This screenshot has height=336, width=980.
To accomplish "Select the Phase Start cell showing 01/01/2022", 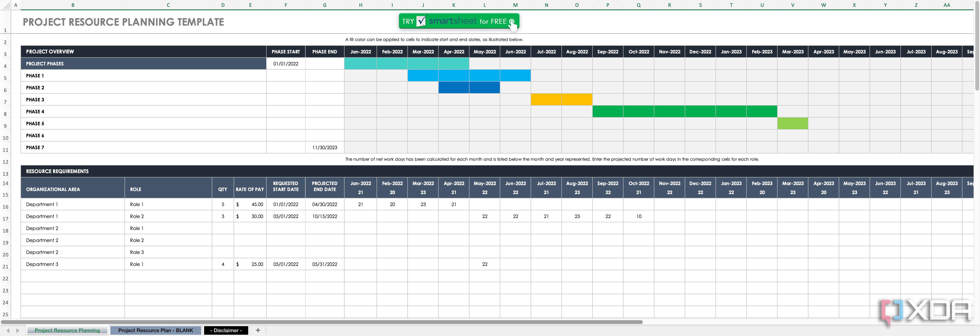I will click(286, 63).
